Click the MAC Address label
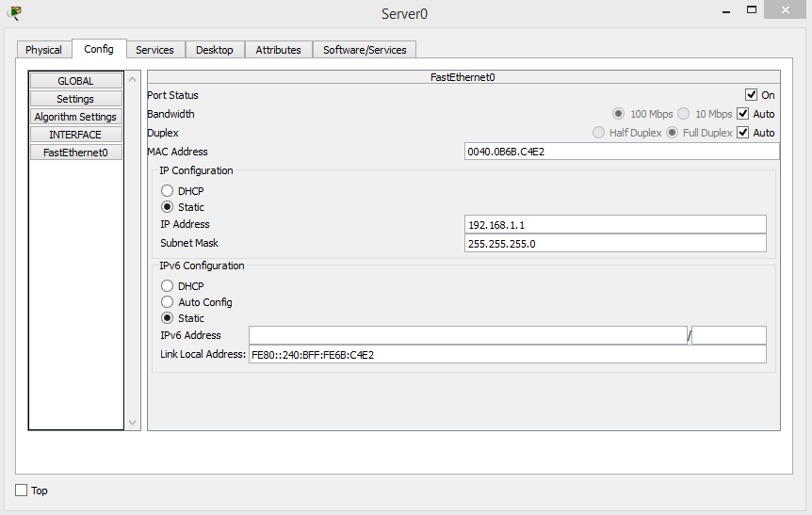Image resolution: width=812 pixels, height=515 pixels. coord(177,152)
